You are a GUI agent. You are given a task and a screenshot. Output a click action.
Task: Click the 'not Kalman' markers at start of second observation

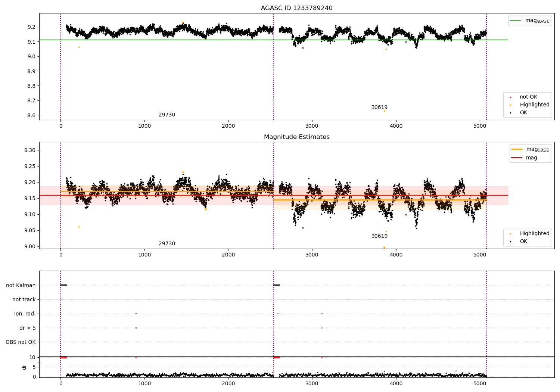click(277, 285)
